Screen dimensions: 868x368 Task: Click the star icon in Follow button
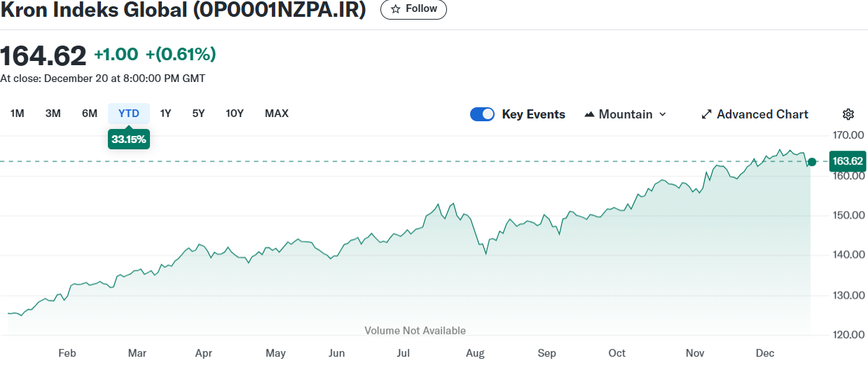pos(396,9)
